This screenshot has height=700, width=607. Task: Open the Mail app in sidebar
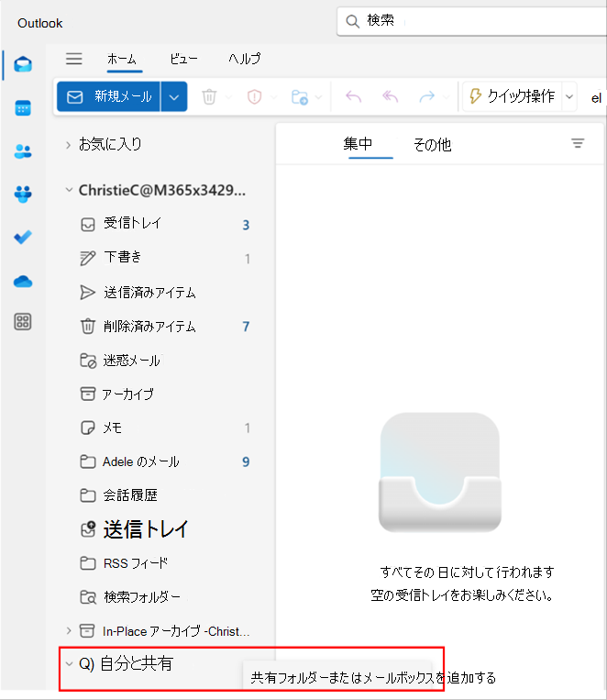click(23, 65)
